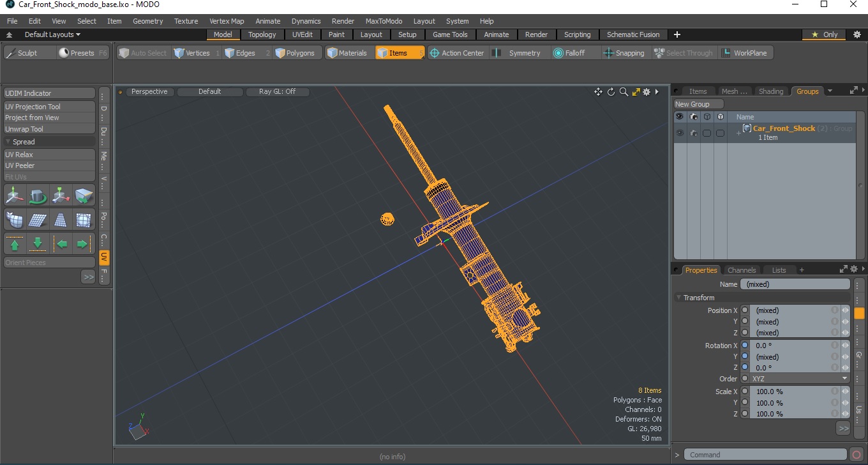Click the UV Projection Tool button

(50, 107)
